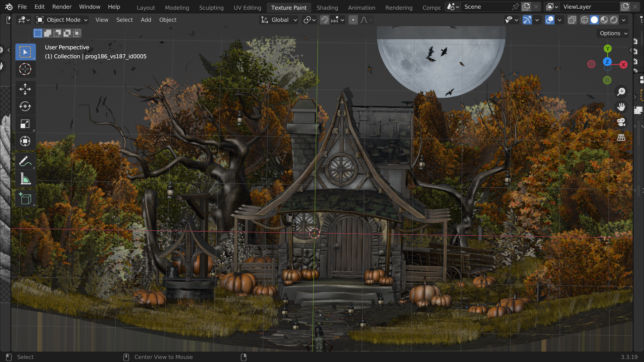Set selection mode to Extend

[x=48, y=33]
